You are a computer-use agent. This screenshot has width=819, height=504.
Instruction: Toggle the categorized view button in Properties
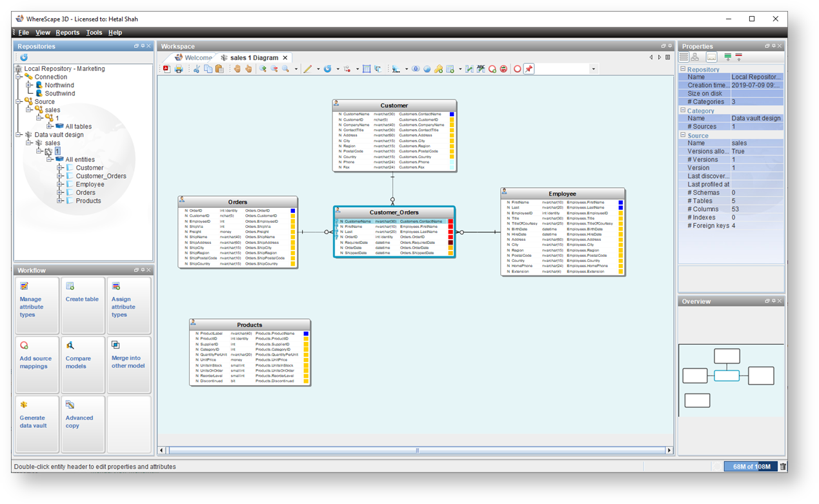(x=684, y=57)
